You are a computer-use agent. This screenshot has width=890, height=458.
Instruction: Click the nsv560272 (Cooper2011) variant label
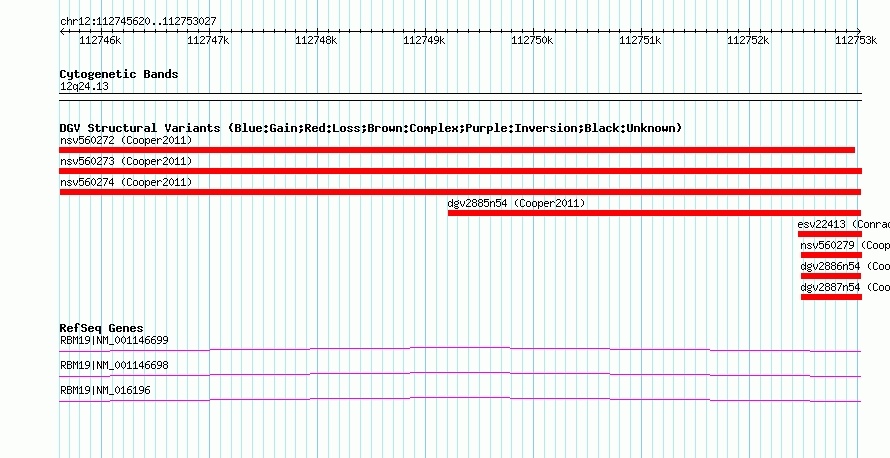point(126,140)
